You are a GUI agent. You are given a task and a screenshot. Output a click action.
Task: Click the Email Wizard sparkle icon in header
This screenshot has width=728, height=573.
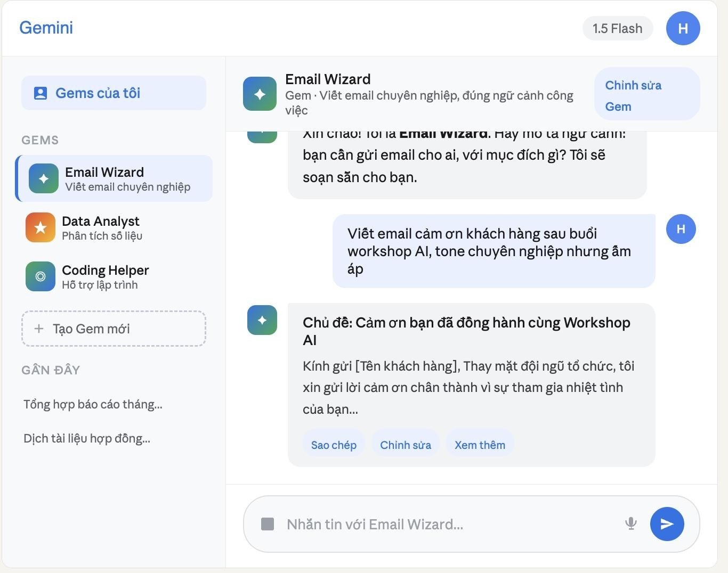click(260, 94)
